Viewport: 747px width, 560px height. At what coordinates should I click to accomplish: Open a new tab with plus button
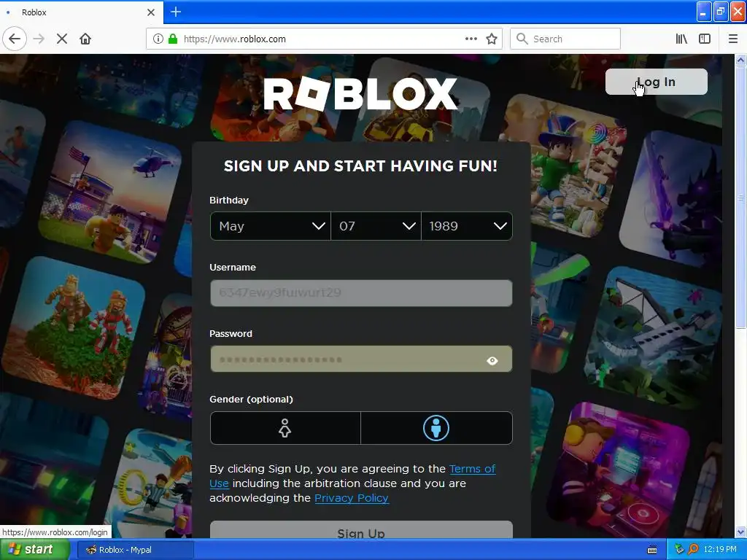pos(176,12)
